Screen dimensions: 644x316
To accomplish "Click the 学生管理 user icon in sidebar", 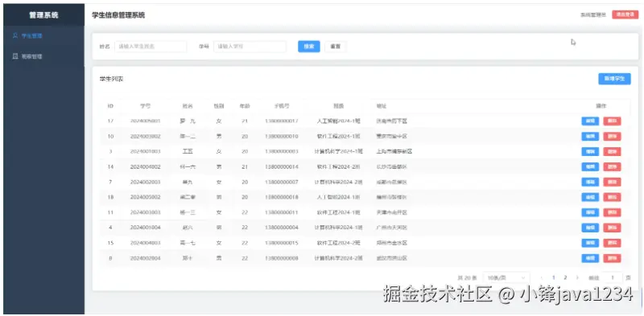I will (x=15, y=35).
